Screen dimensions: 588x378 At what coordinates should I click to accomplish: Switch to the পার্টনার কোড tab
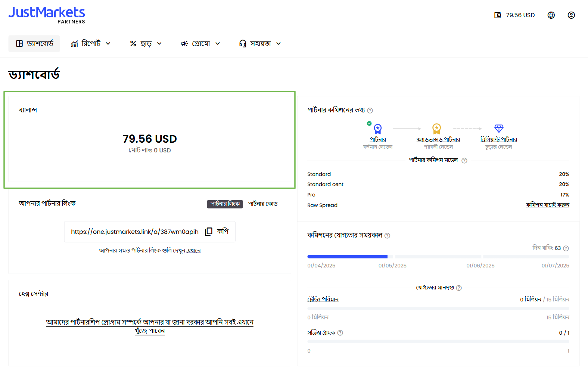263,204
